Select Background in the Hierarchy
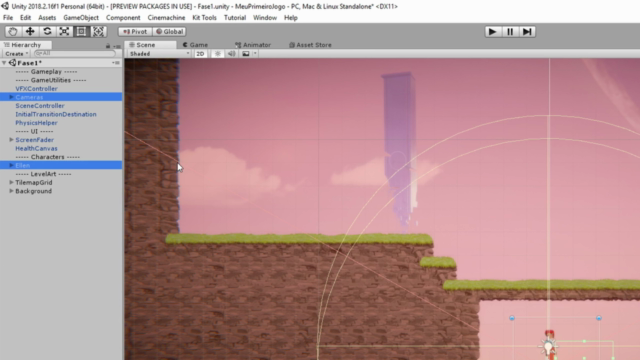Image resolution: width=640 pixels, height=360 pixels. click(33, 191)
